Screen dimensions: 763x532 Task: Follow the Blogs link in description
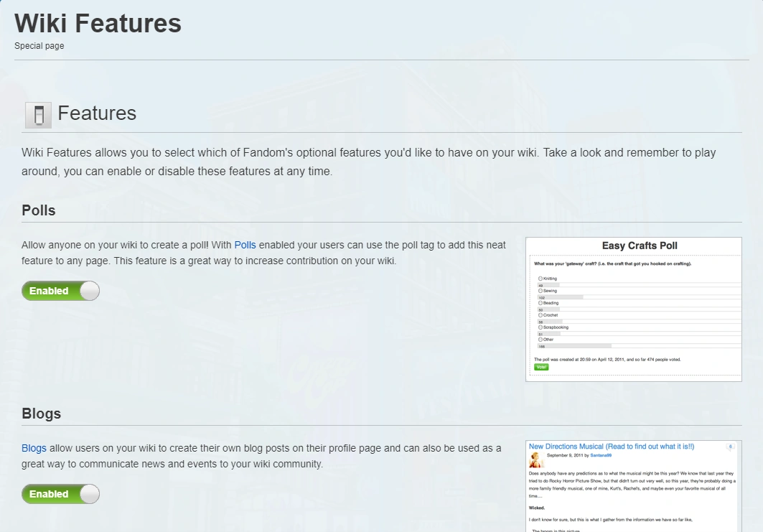pyautogui.click(x=34, y=448)
